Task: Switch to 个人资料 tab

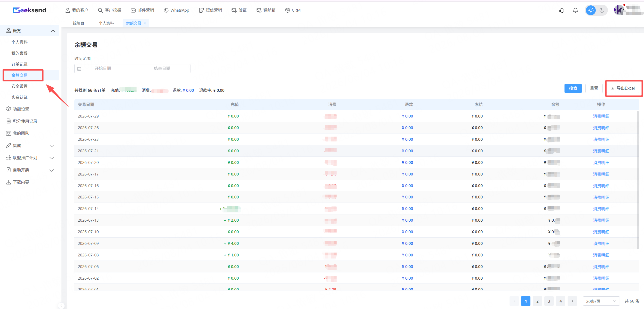Action: pyautogui.click(x=106, y=23)
